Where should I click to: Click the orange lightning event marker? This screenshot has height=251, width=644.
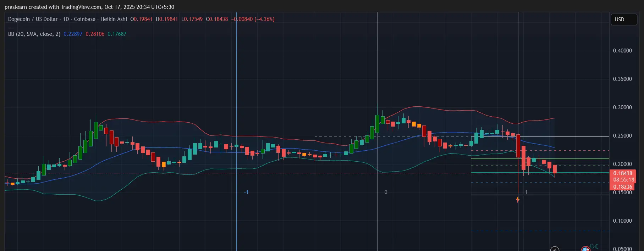coord(518,200)
